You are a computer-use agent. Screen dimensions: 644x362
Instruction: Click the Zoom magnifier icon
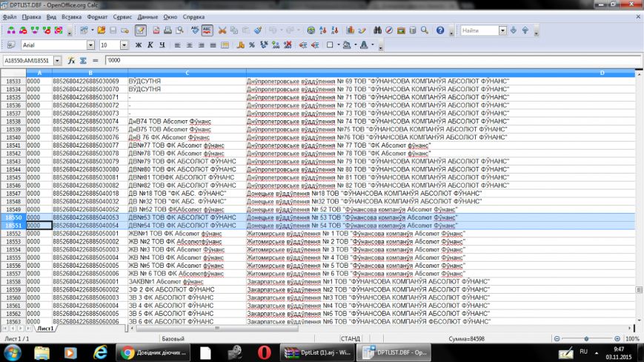pos(425,30)
